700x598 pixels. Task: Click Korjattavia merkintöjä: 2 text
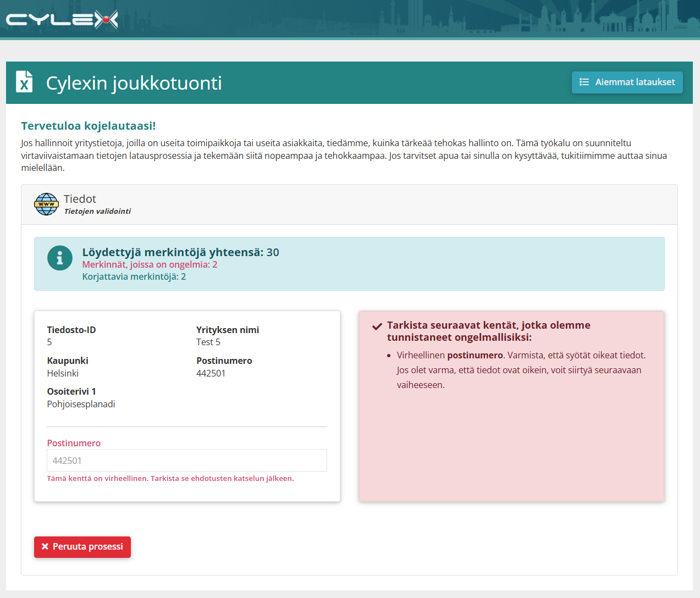point(134,276)
